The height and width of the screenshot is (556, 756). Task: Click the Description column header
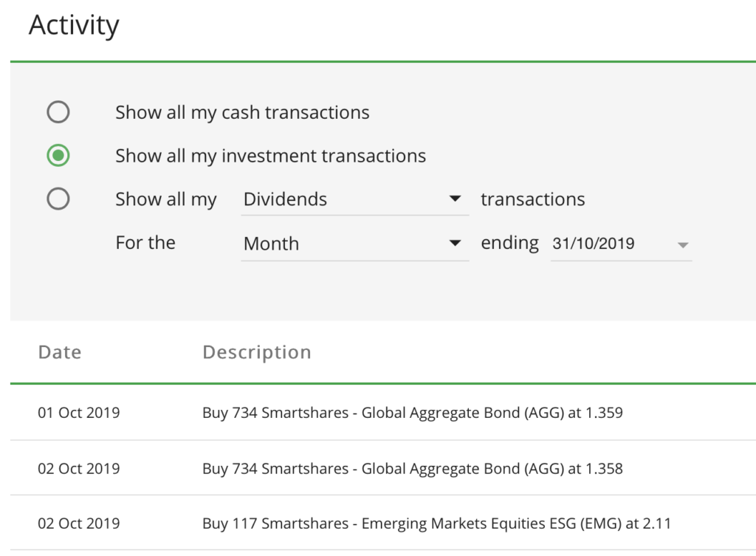[257, 352]
